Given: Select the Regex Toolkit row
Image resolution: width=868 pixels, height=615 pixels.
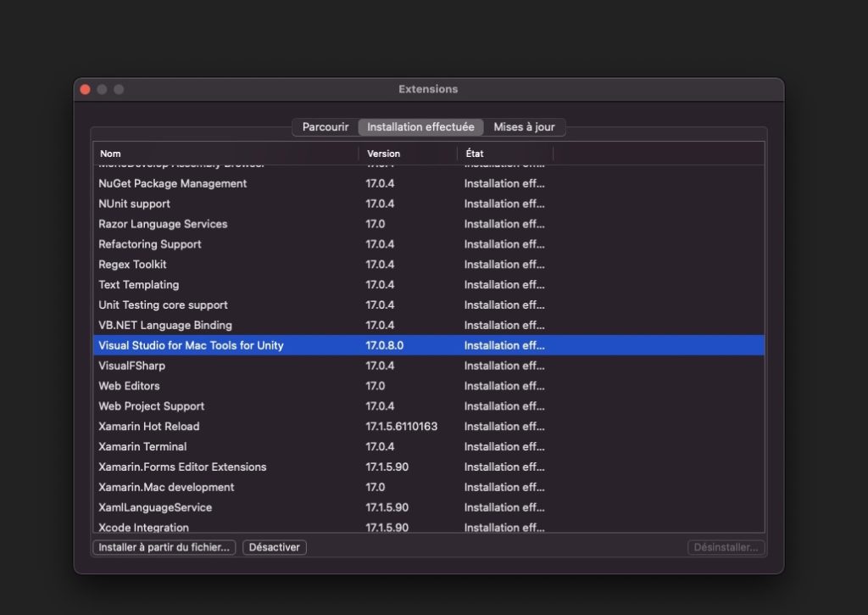Looking at the screenshot, I should coord(132,265).
